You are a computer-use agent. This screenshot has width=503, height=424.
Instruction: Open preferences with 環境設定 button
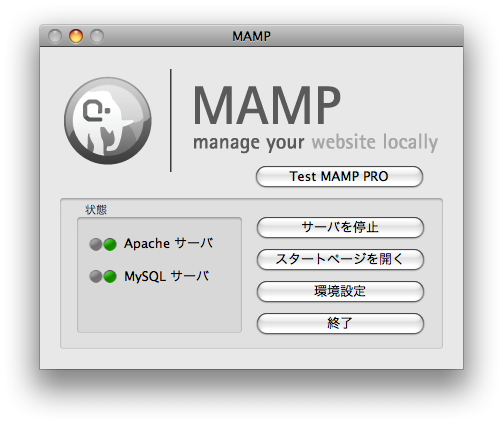point(340,291)
